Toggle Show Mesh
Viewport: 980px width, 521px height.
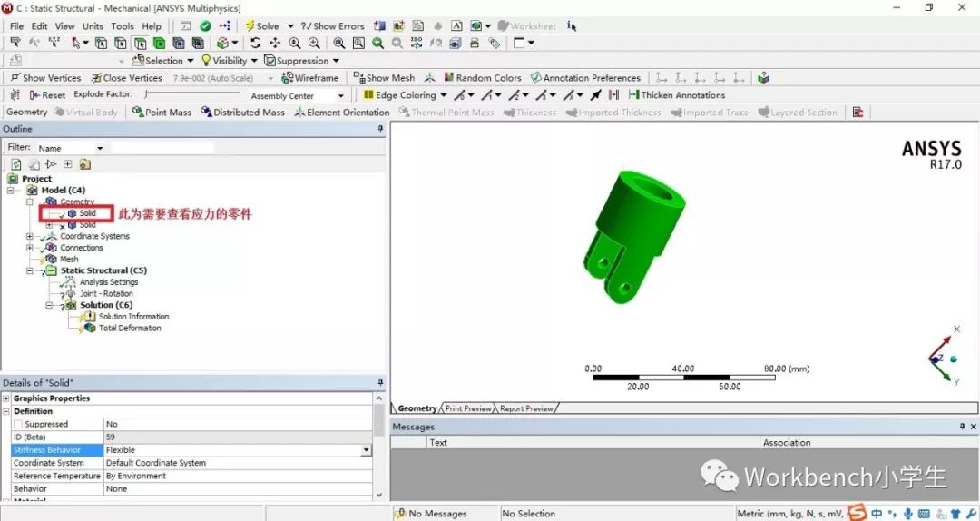(x=384, y=78)
